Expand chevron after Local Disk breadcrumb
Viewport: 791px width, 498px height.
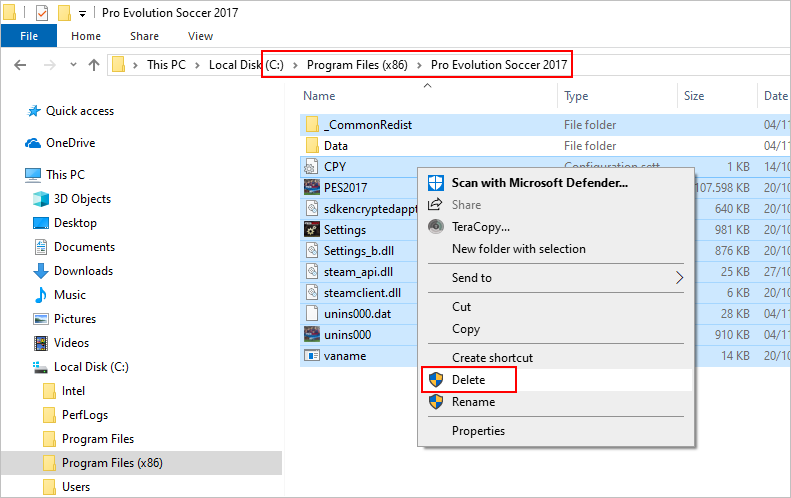click(295, 65)
